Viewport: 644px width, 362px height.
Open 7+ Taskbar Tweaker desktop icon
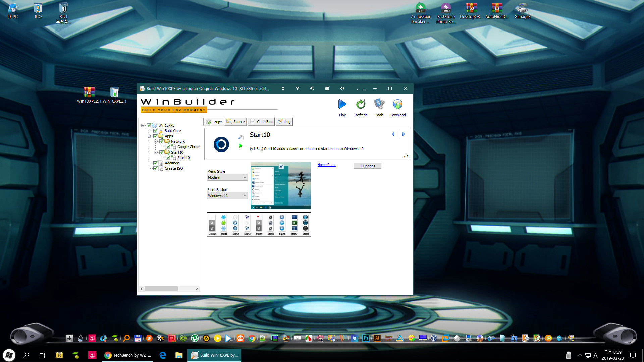(420, 13)
